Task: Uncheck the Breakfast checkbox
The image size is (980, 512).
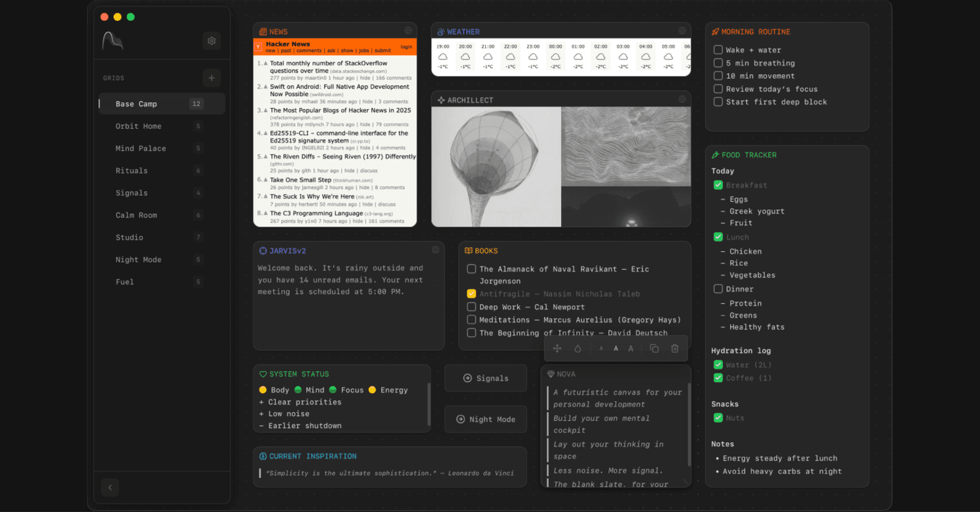Action: point(718,185)
